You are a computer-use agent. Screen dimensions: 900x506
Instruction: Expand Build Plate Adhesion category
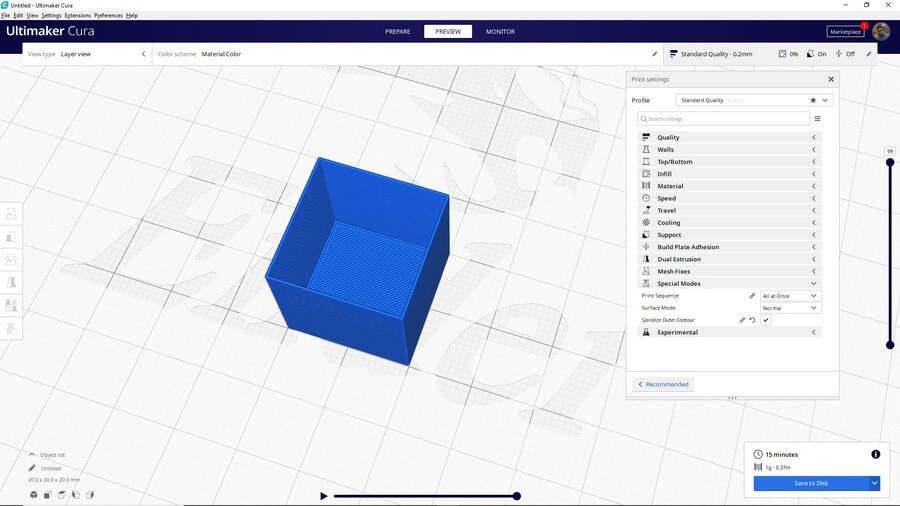[x=730, y=247]
